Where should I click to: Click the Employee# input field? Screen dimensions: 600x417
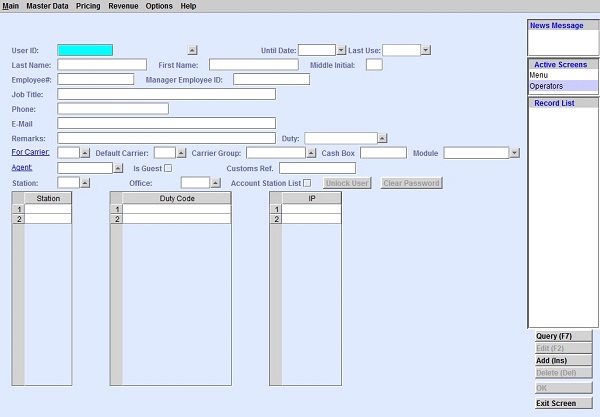(96, 79)
